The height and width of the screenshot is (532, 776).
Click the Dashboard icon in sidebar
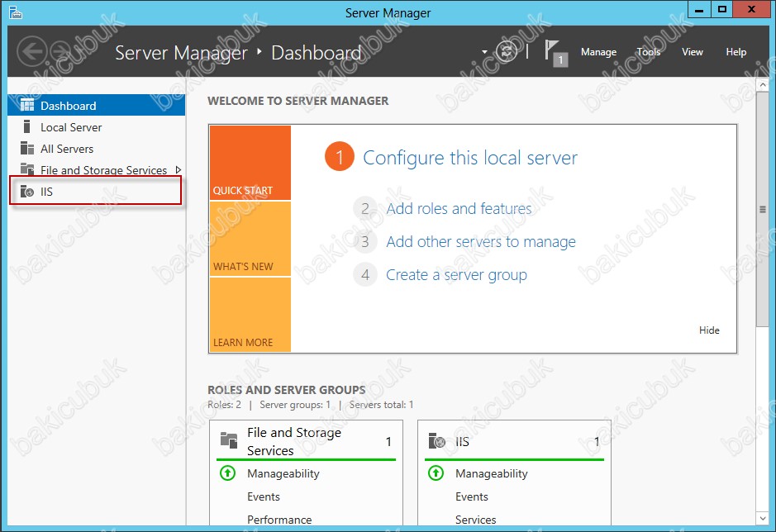point(27,105)
